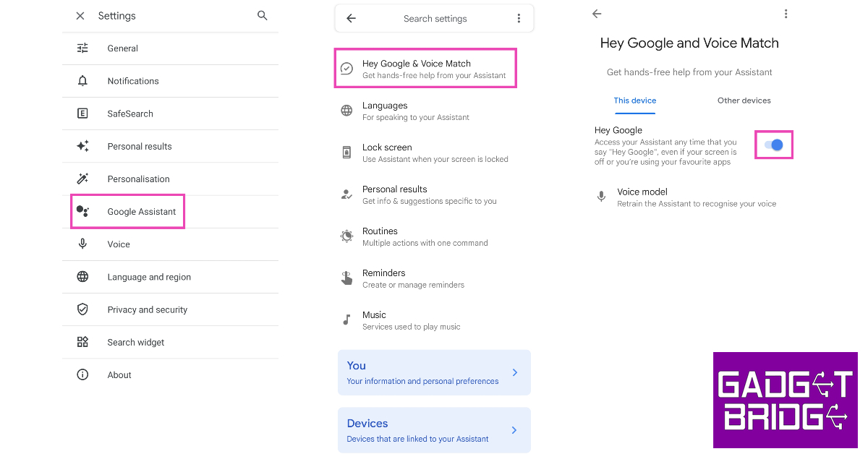Viewport: 868px width, 454px height.
Task: Close the Settings screen with X icon
Action: [80, 16]
